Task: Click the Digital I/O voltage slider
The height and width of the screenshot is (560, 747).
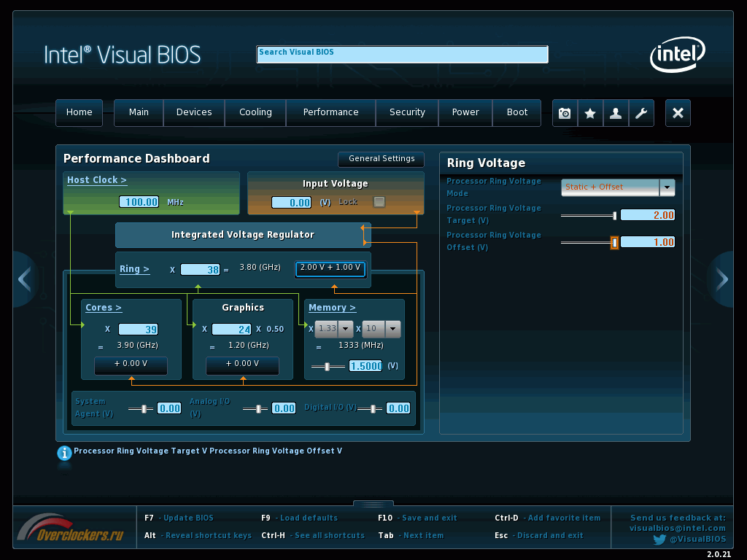Action: point(370,408)
